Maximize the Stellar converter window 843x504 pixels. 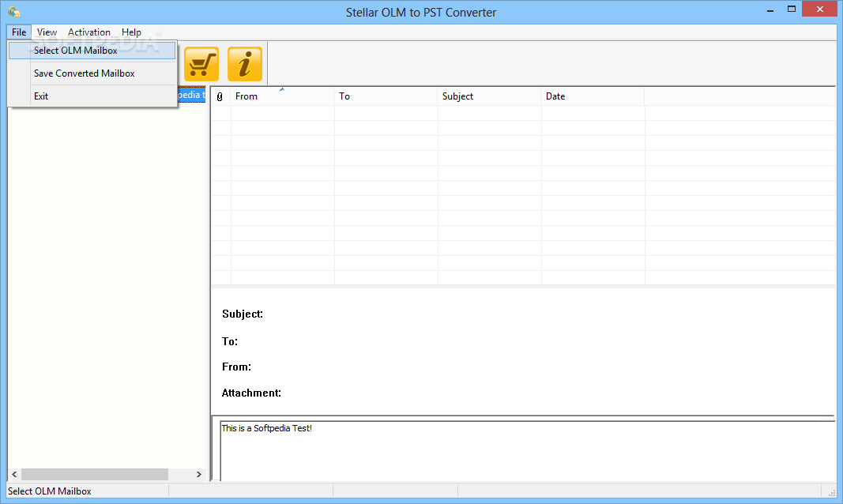pos(792,9)
